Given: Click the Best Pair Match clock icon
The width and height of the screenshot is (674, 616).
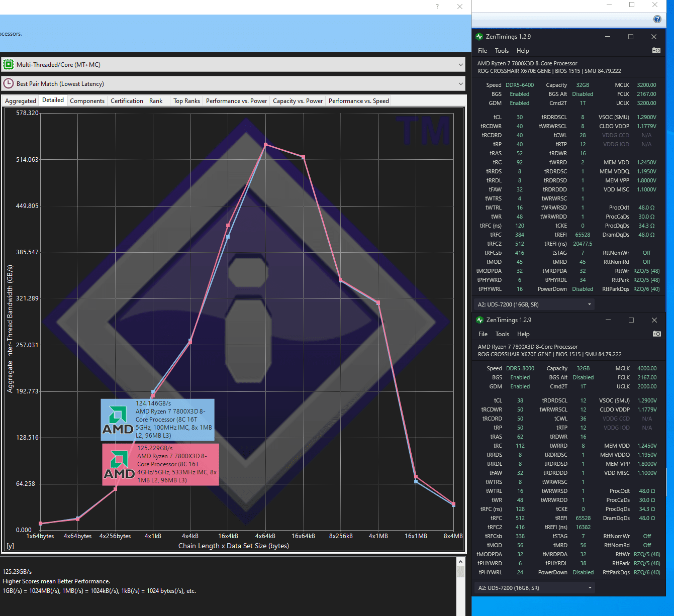Looking at the screenshot, I should 9,83.
